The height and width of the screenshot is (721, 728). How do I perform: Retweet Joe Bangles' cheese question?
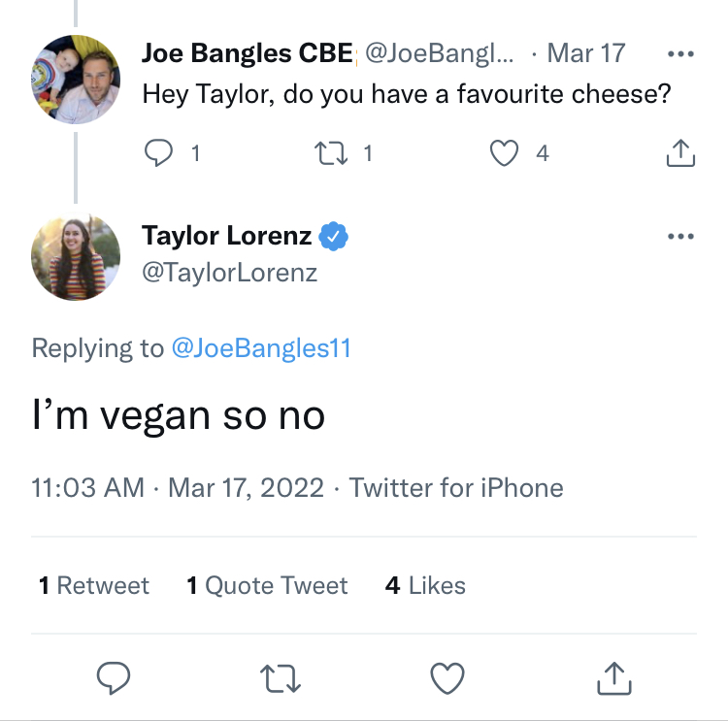[331, 153]
